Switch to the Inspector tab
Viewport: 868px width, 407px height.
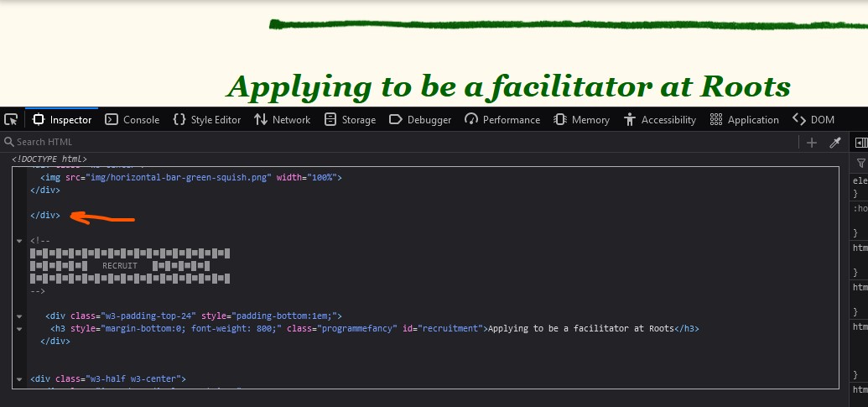pyautogui.click(x=61, y=120)
